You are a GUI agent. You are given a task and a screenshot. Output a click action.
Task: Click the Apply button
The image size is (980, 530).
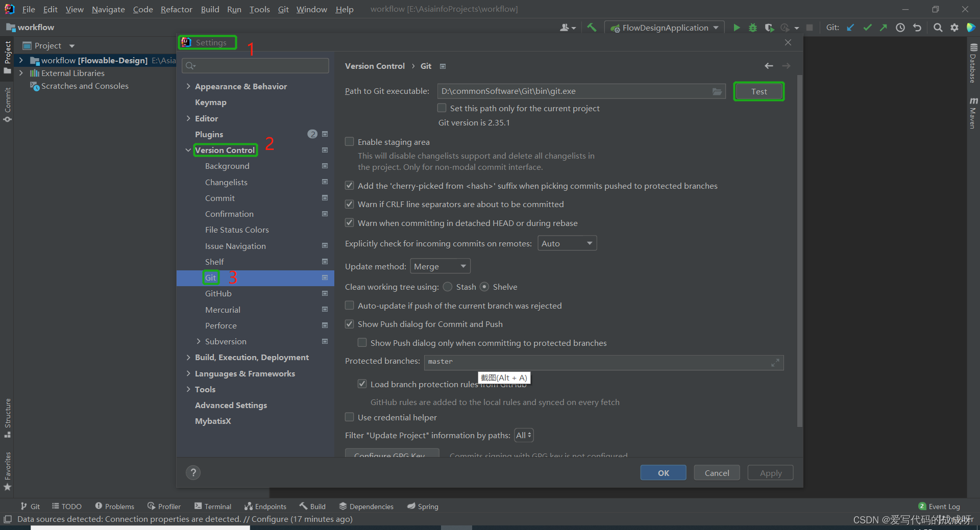(x=770, y=472)
